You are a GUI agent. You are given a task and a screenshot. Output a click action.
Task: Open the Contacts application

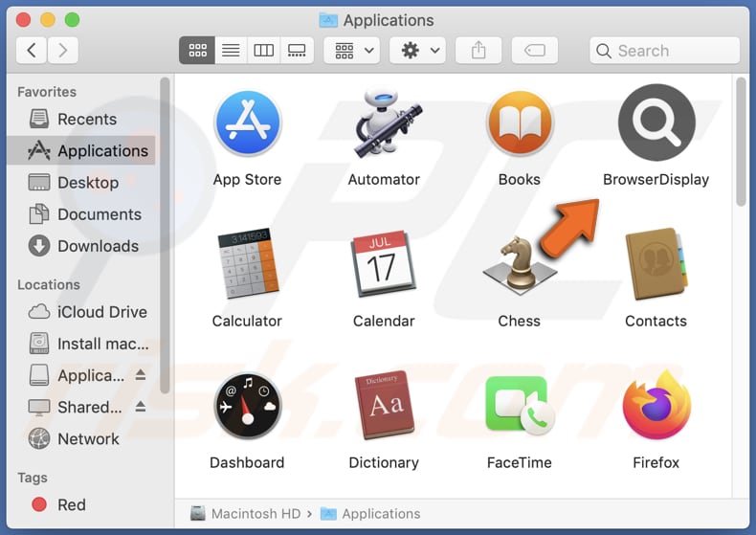click(x=656, y=263)
